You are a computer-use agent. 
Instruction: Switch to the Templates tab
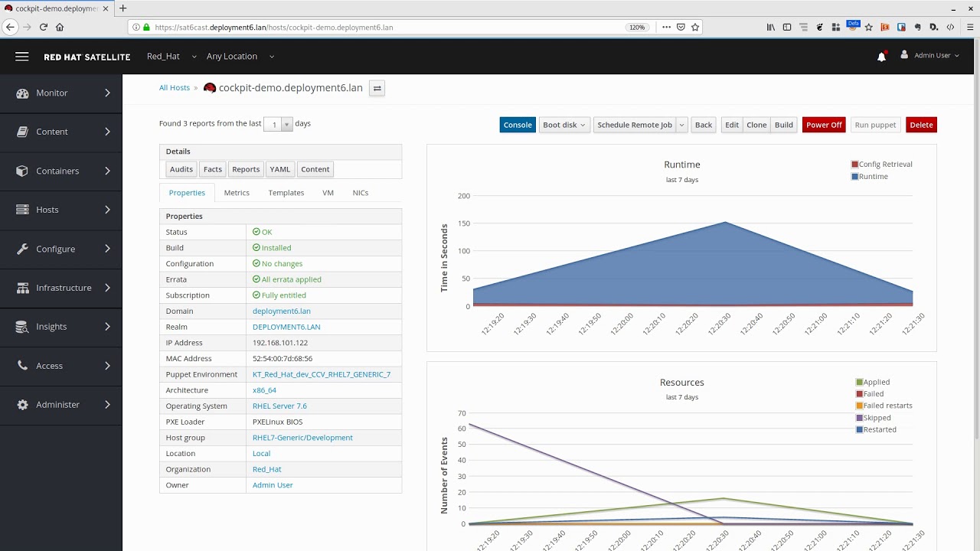coord(286,193)
